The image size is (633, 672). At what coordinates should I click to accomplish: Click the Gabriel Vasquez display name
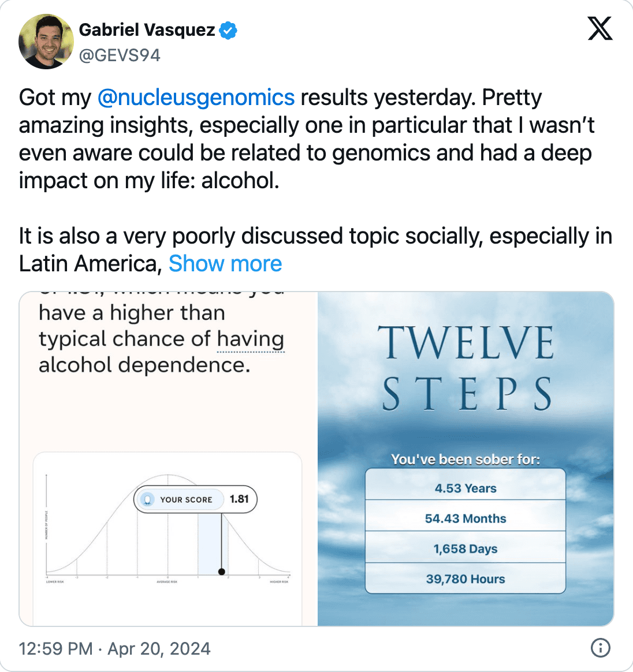(147, 30)
